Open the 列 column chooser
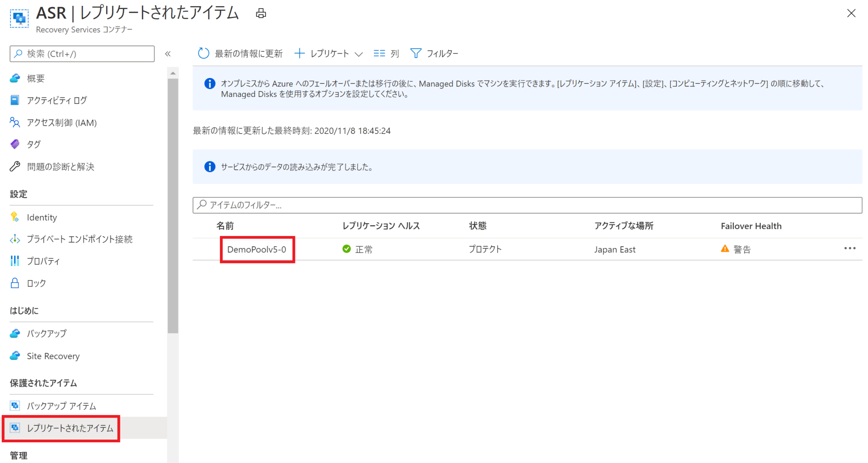 pos(386,53)
